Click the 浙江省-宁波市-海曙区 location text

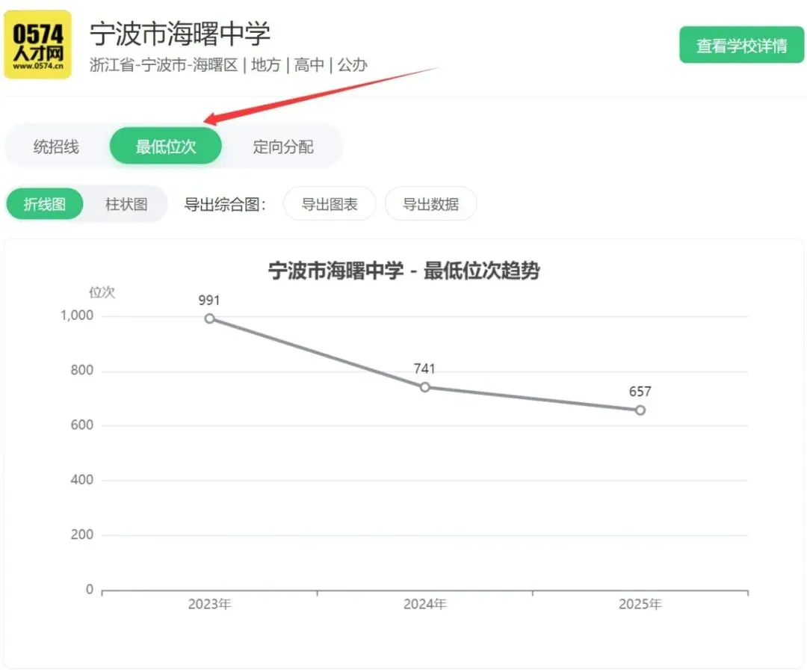coord(164,65)
